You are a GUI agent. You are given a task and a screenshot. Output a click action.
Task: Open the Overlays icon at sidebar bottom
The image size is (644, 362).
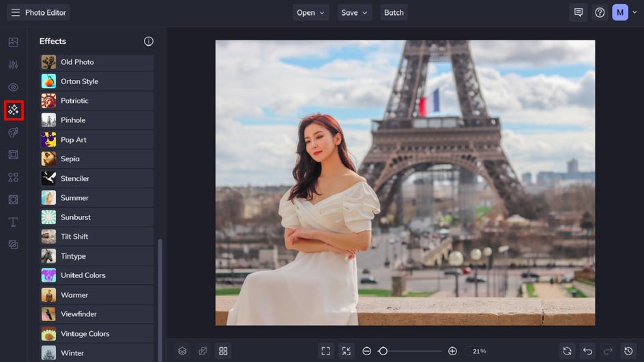pyautogui.click(x=13, y=245)
